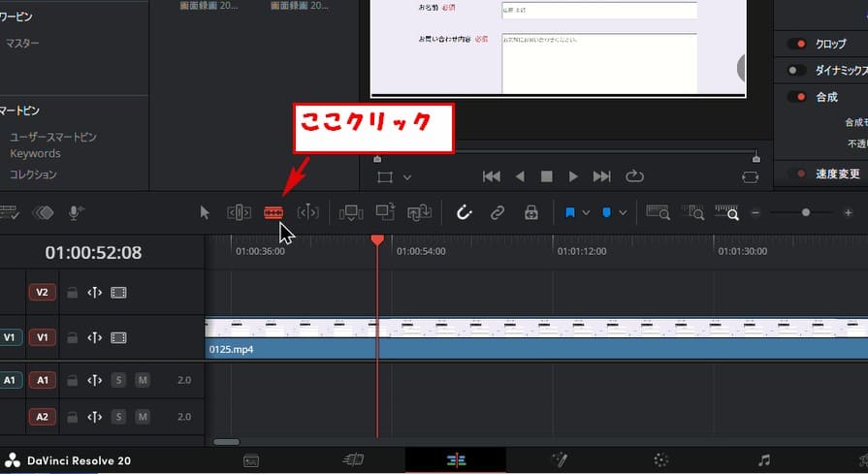Screen dimensions: 868x474
Task: Toggle the クロップ (Crop) switch
Action: 797,45
